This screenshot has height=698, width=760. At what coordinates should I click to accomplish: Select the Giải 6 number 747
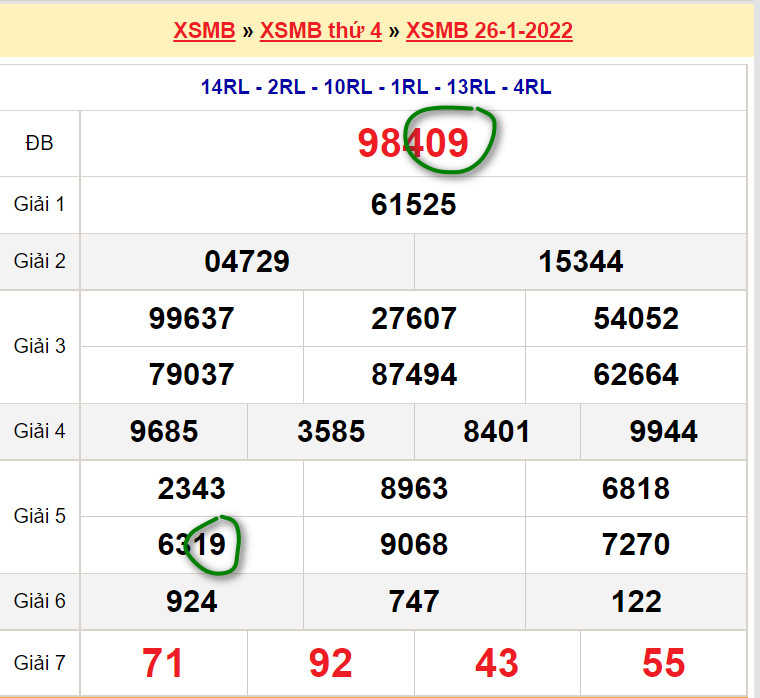click(413, 601)
